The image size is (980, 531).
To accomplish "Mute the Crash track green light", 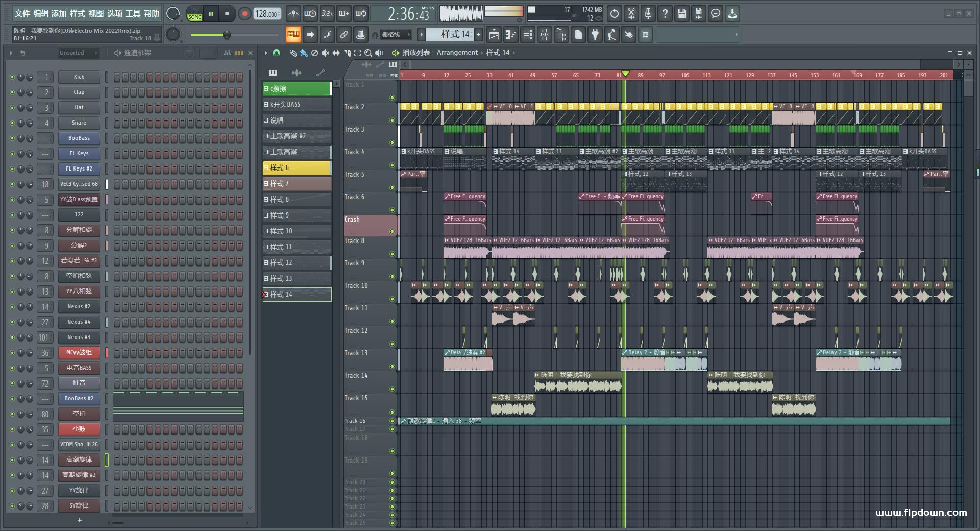I will click(x=392, y=231).
